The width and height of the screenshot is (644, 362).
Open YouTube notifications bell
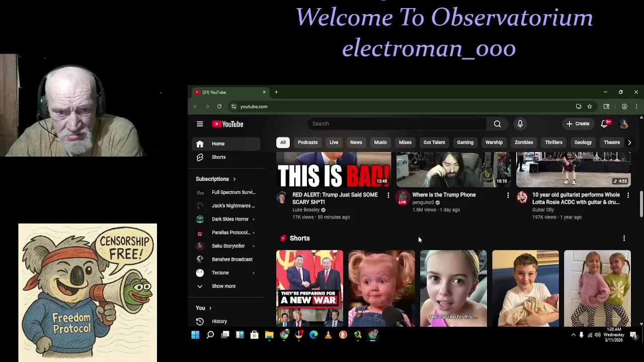605,124
